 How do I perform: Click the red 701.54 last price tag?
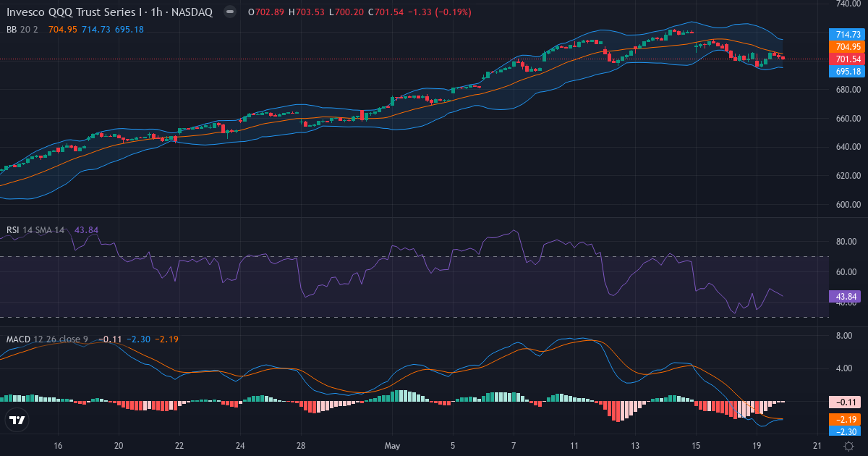point(848,59)
